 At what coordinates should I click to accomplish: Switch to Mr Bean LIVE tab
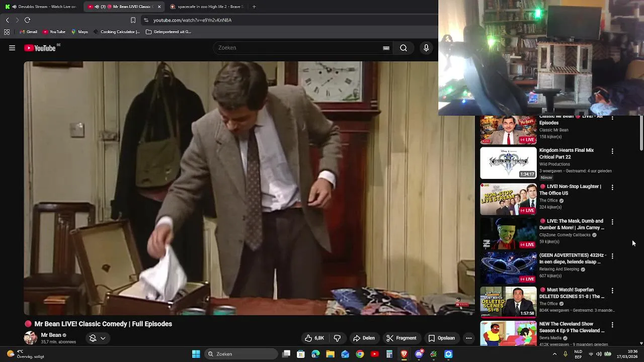124,7
